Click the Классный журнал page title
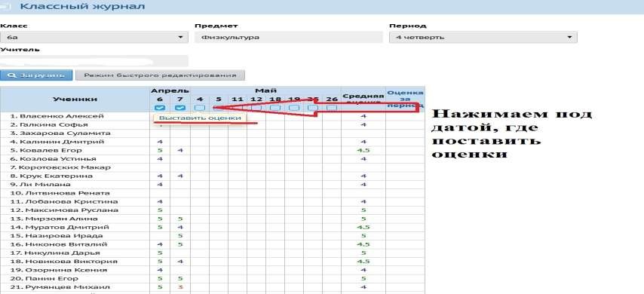The image size is (644, 294). [82, 7]
